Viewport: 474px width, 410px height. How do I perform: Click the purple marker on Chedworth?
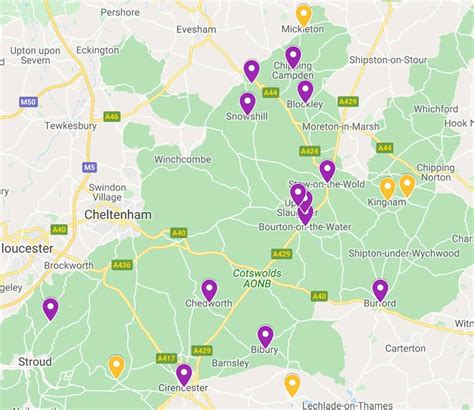[209, 290]
